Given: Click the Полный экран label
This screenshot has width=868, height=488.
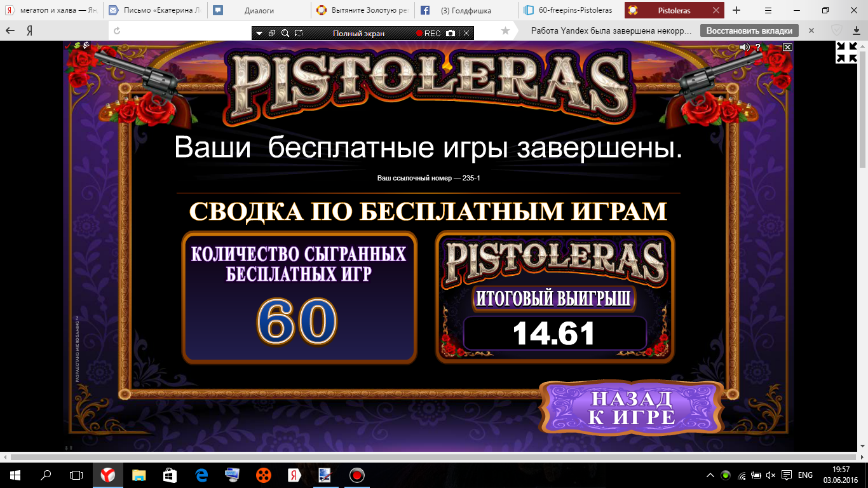Looking at the screenshot, I should click(x=358, y=34).
